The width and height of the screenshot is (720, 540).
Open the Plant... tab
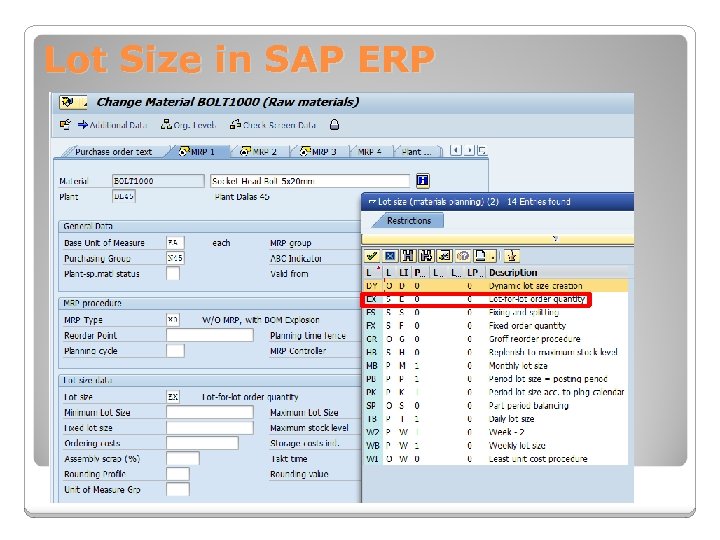[x=416, y=152]
